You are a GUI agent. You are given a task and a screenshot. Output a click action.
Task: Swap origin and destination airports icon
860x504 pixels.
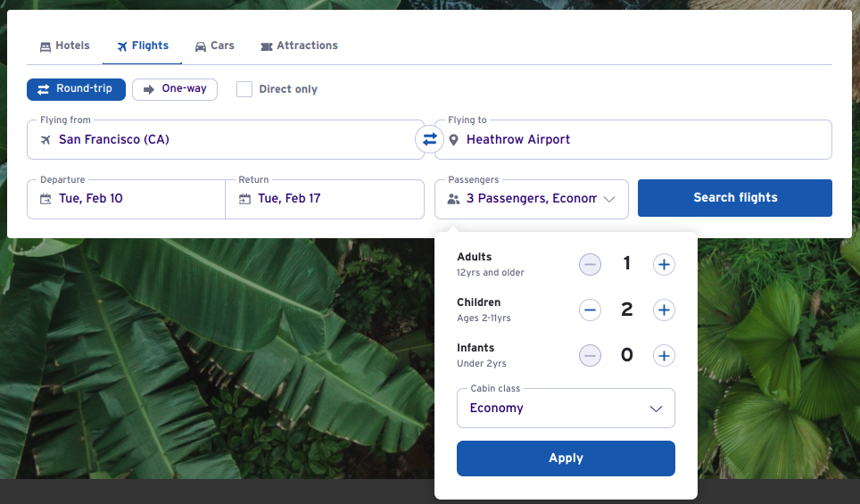[429, 139]
